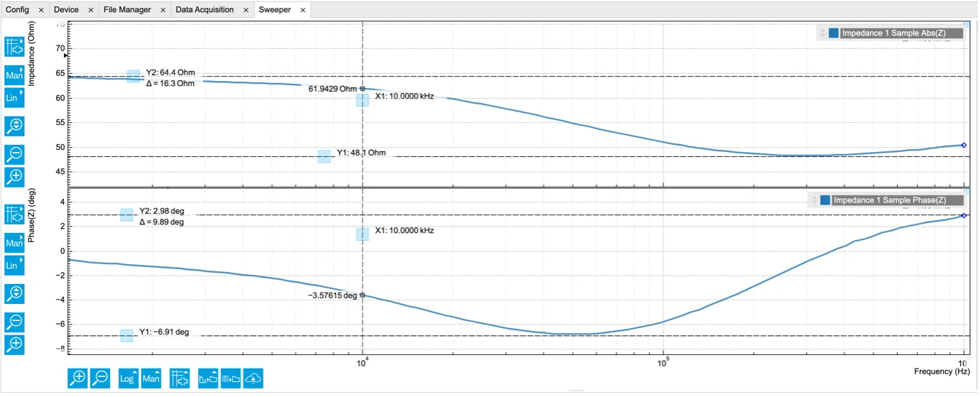This screenshot has width=980, height=397.
Task: Open the Phase plot cursor settings icon
Action: [x=14, y=214]
